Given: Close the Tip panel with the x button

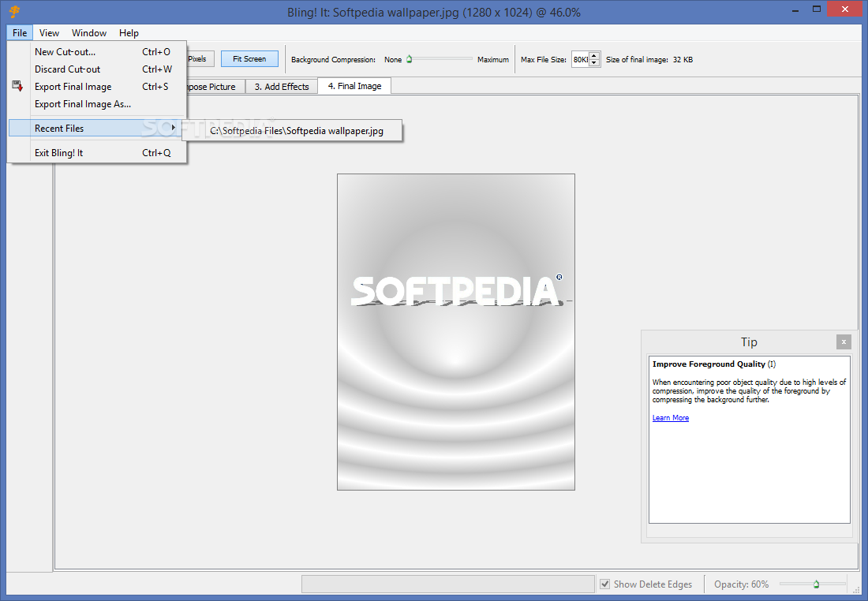Looking at the screenshot, I should point(843,342).
